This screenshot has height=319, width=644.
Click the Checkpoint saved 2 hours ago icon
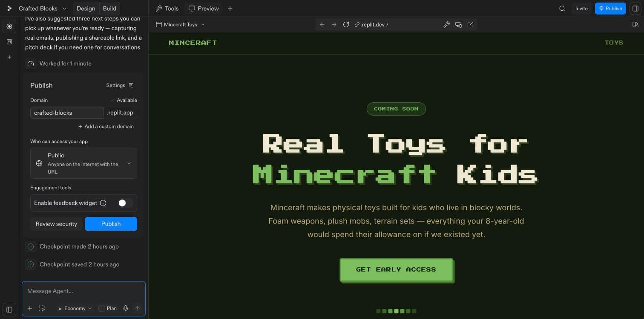[31, 264]
